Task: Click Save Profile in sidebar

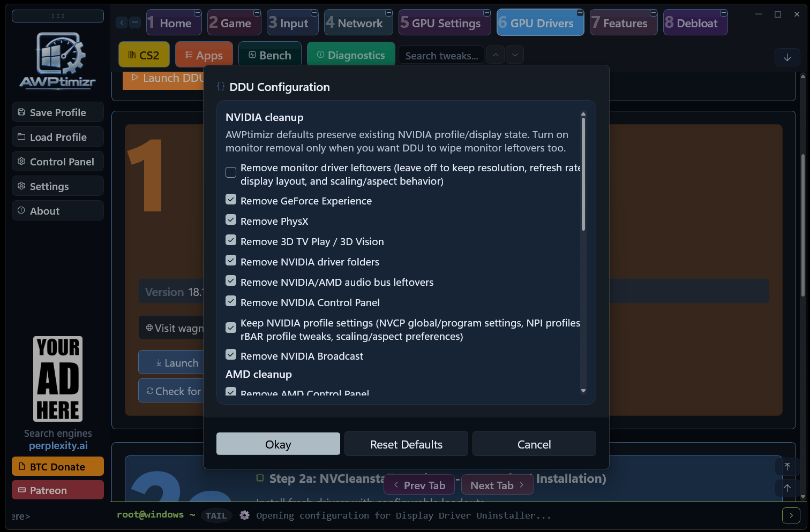Action: 58,112
